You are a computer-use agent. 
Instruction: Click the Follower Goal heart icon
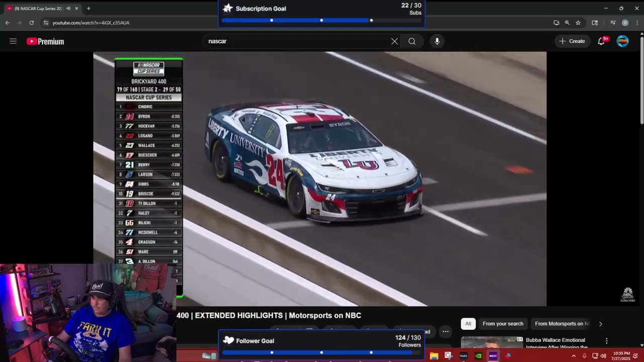click(228, 340)
